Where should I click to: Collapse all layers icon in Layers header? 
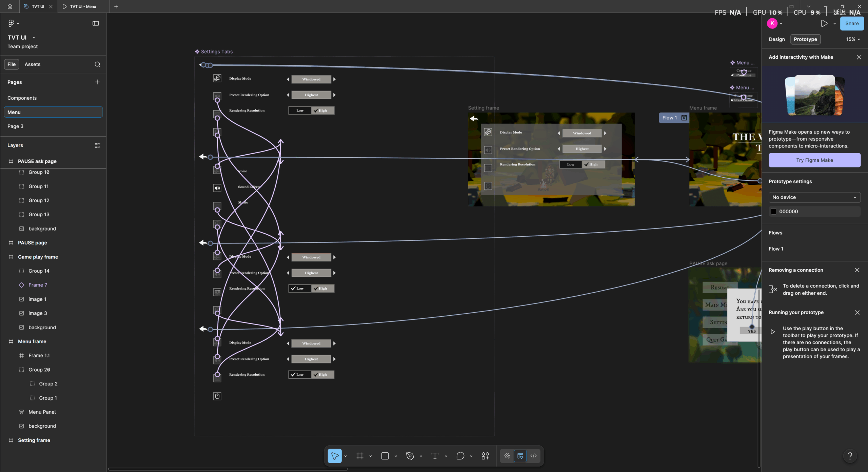pos(97,145)
